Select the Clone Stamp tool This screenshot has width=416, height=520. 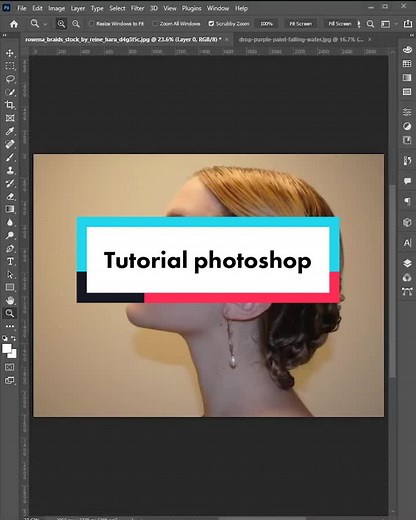tap(10, 170)
